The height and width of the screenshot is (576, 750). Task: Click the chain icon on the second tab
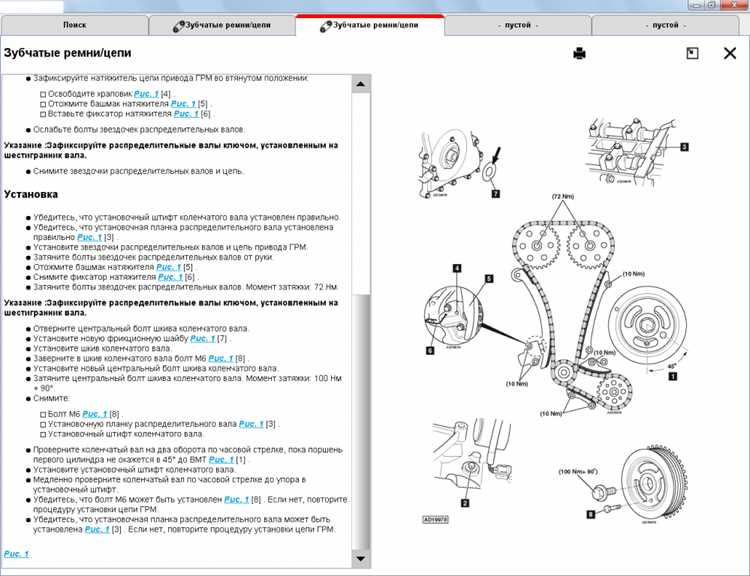pyautogui.click(x=178, y=26)
